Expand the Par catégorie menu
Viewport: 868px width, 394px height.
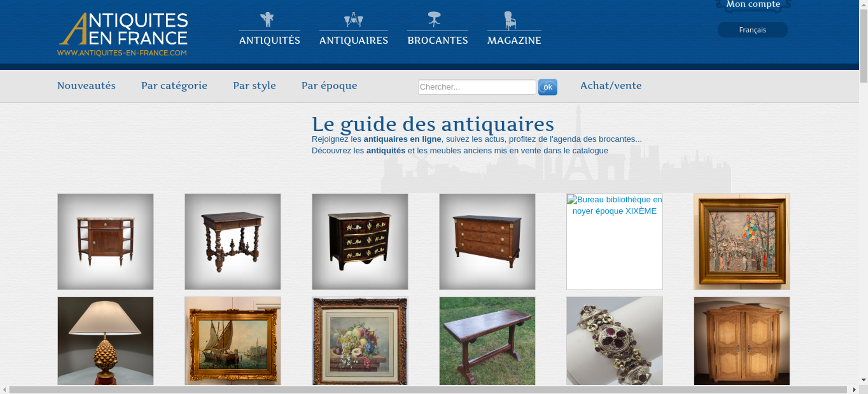click(174, 86)
